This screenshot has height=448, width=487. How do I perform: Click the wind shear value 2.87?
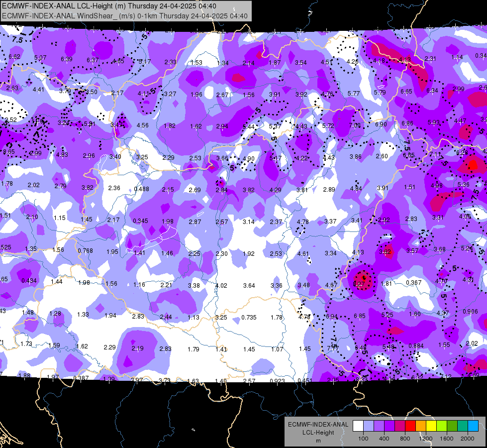[195, 222]
